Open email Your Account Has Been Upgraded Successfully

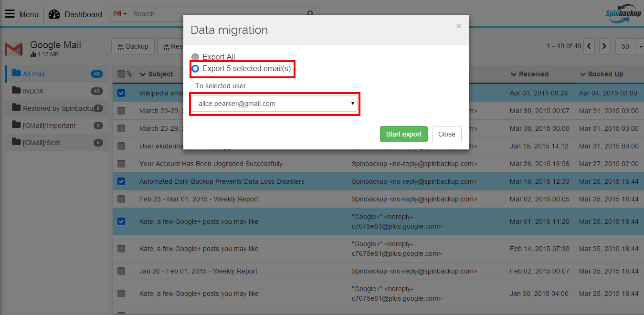tap(211, 164)
